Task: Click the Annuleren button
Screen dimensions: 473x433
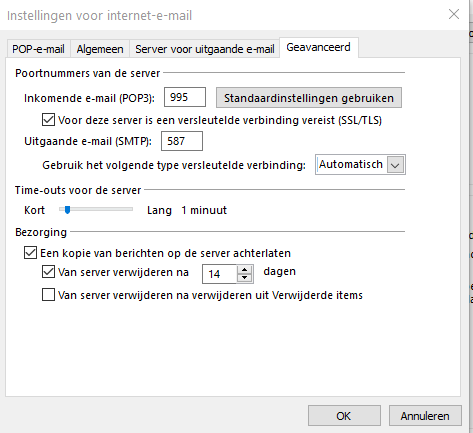Action: click(x=425, y=416)
